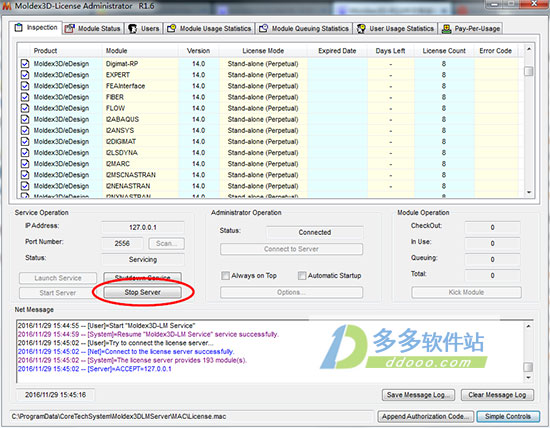Screen dimensions: 550x428
Task: Toggle checkbox for I2ANSYS module row
Action: 25,130
